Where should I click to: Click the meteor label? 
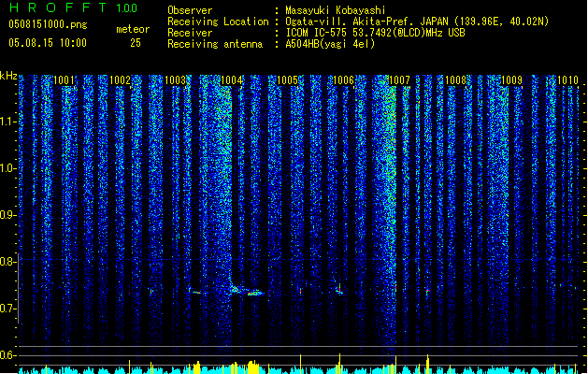pyautogui.click(x=133, y=29)
